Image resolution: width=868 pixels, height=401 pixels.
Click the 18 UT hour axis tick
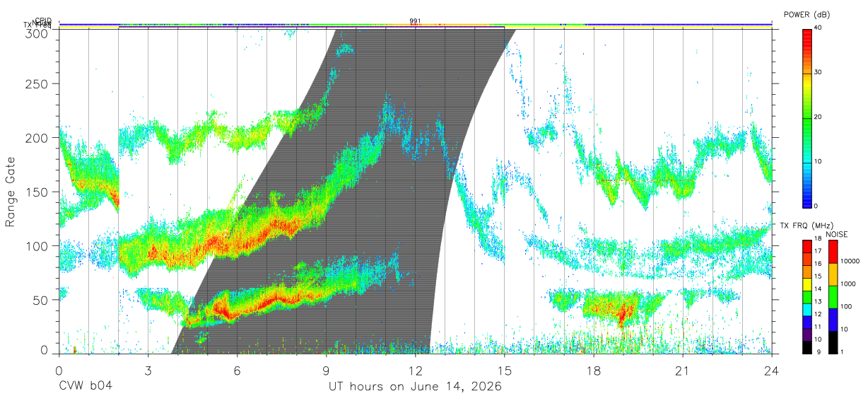point(594,370)
